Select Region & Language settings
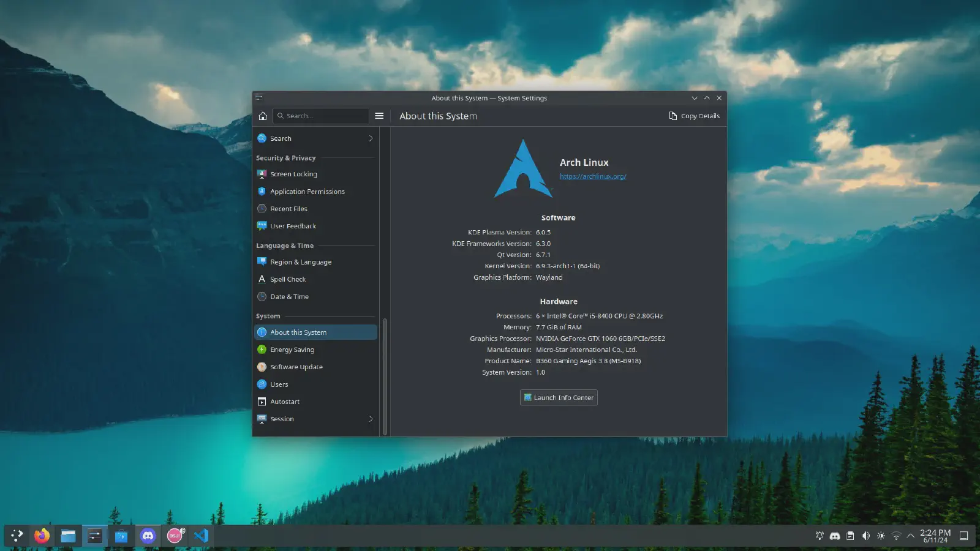 (x=315, y=262)
